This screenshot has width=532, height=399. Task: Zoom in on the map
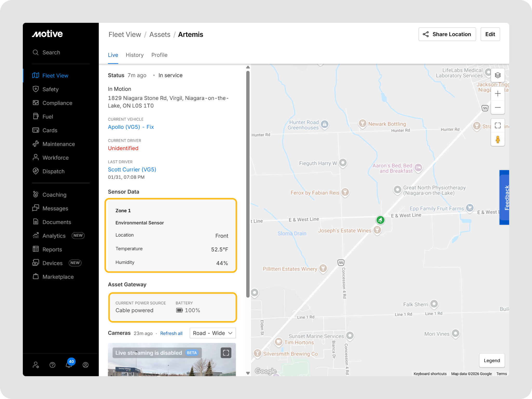click(497, 94)
